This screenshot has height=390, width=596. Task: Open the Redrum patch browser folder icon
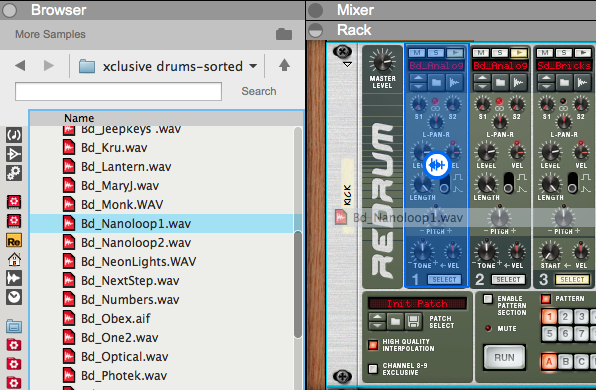(395, 322)
